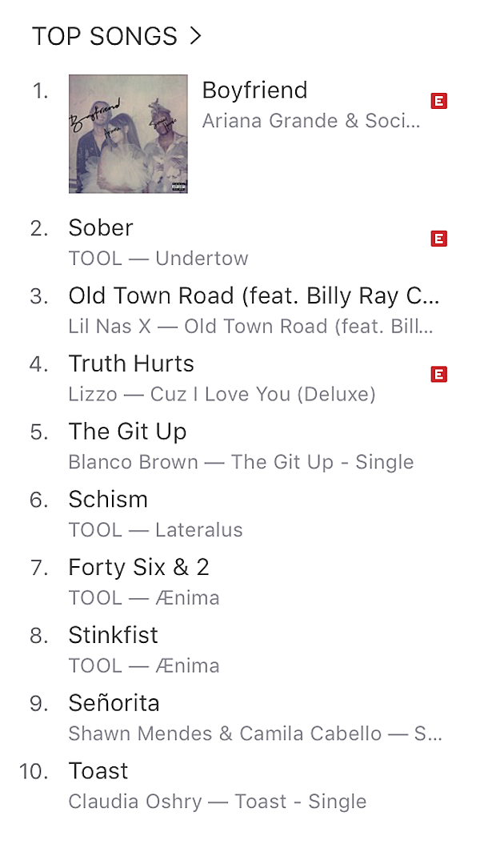504x844 pixels.
Task: Open The Git Up song
Action: pyautogui.click(x=127, y=432)
